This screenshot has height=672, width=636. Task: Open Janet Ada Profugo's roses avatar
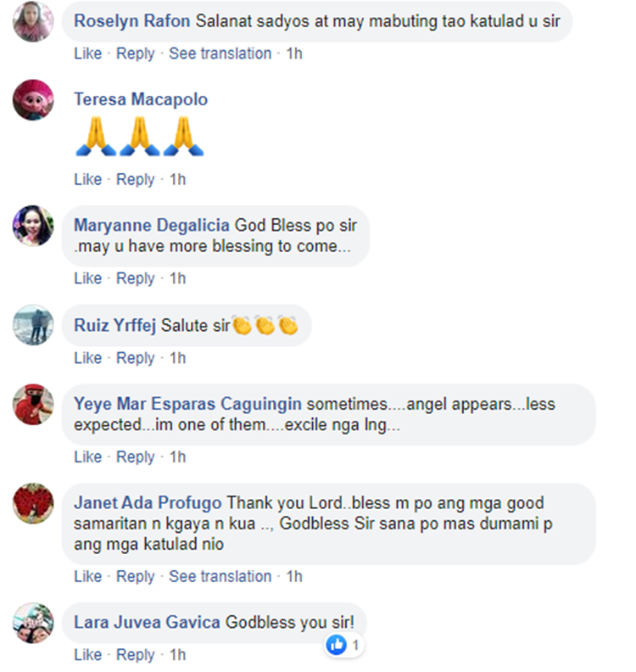click(x=33, y=503)
